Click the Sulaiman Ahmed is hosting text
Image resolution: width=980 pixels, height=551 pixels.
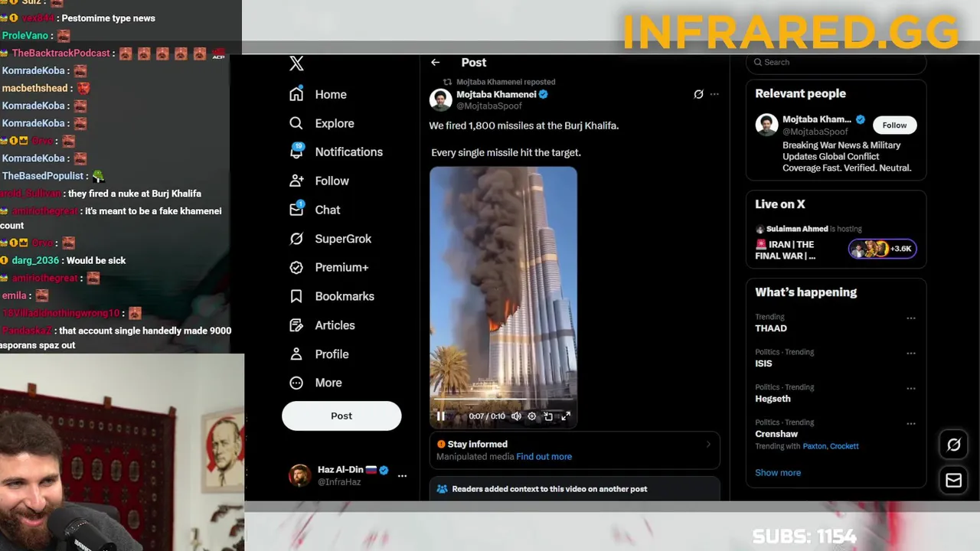point(813,229)
